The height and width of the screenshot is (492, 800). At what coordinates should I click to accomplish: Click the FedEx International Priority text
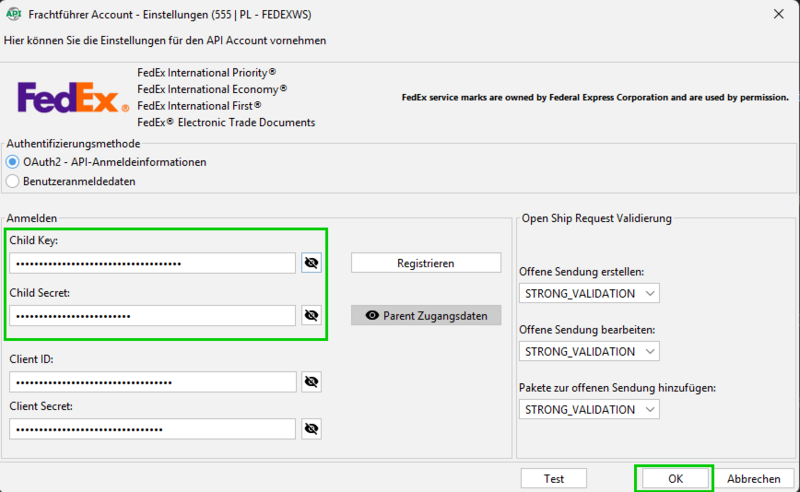coord(207,72)
